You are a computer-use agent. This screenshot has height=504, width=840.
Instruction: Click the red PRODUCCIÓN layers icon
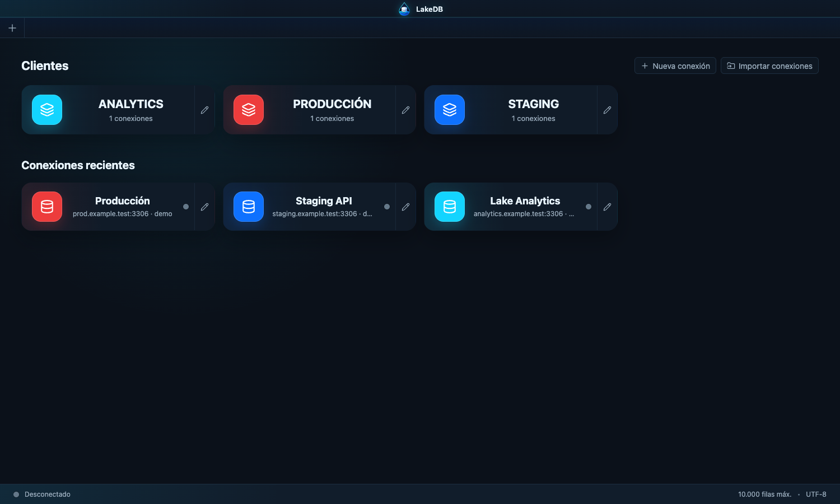pyautogui.click(x=249, y=110)
